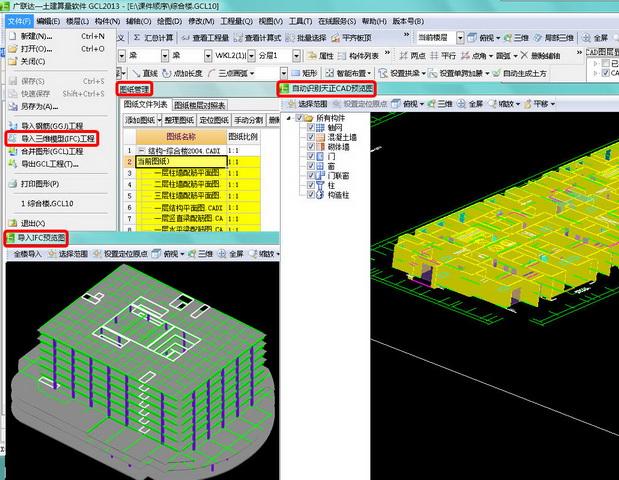
Task: Choose 导入三维模型(IFC)工程 from File menu
Action: 52,139
